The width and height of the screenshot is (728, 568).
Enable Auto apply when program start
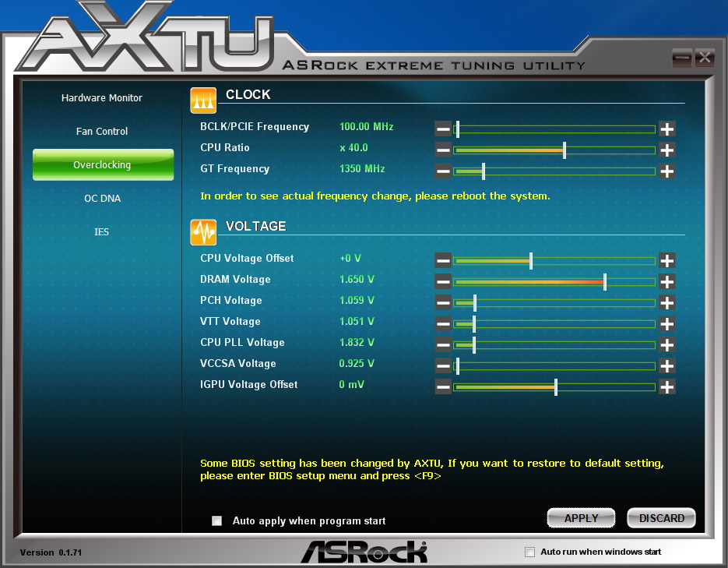(216, 520)
